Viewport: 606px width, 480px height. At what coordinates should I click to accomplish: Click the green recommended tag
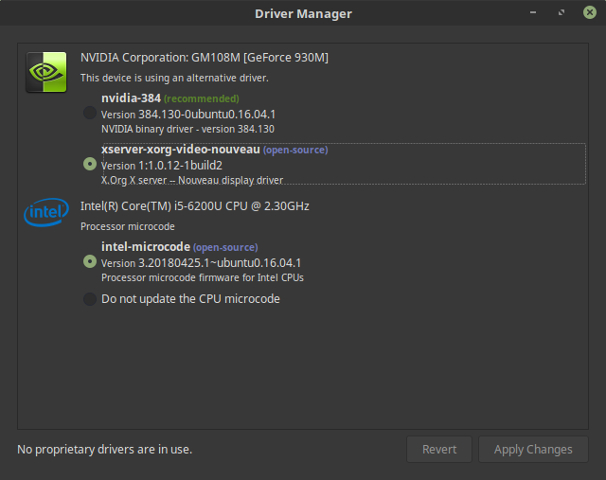[x=201, y=99]
